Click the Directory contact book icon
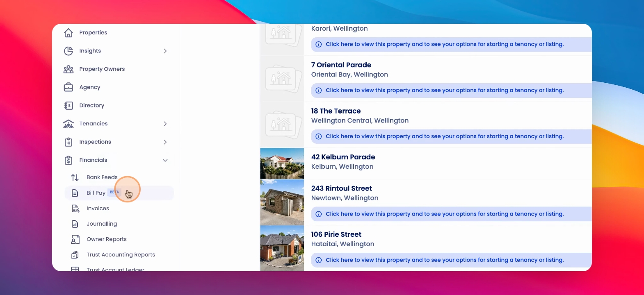This screenshot has width=644, height=295. pos(69,106)
